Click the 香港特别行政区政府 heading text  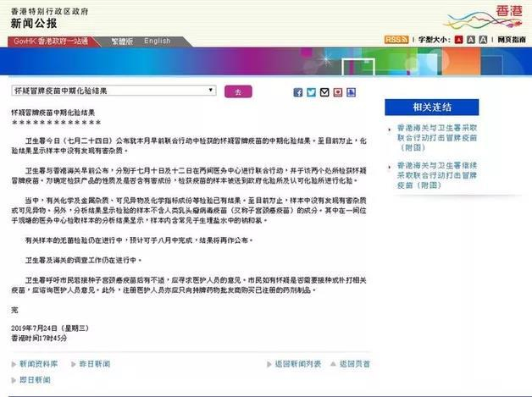pos(49,11)
